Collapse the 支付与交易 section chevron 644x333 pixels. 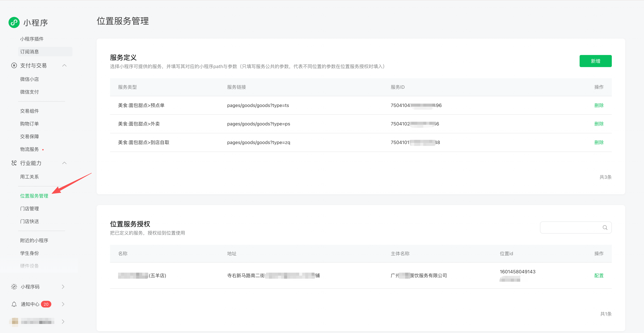(x=64, y=66)
